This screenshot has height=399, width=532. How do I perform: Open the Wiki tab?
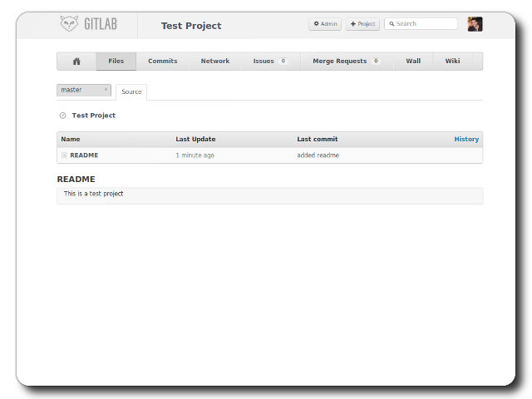452,62
